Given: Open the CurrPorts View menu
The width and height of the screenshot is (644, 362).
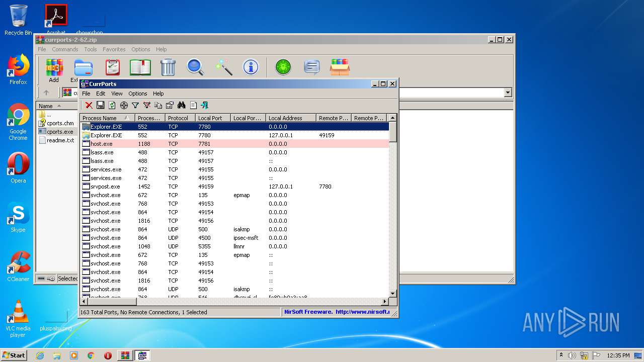Looking at the screenshot, I should click(x=117, y=94).
